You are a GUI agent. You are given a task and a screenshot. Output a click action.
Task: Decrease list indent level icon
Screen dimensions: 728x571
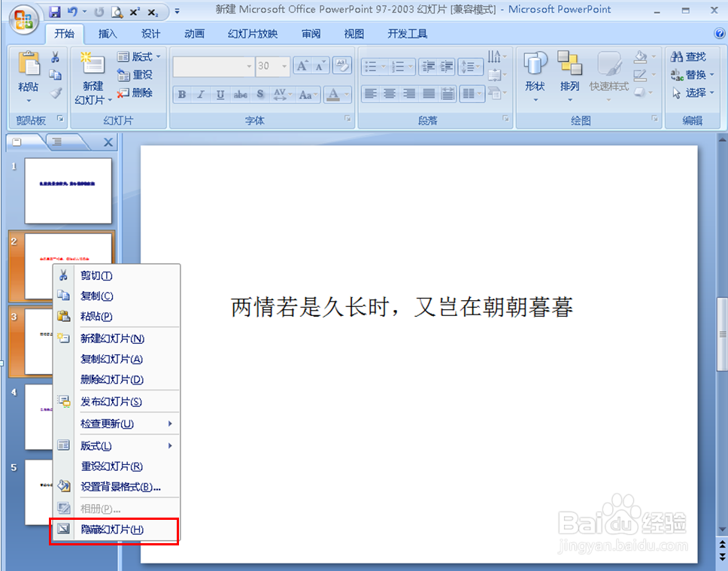428,66
